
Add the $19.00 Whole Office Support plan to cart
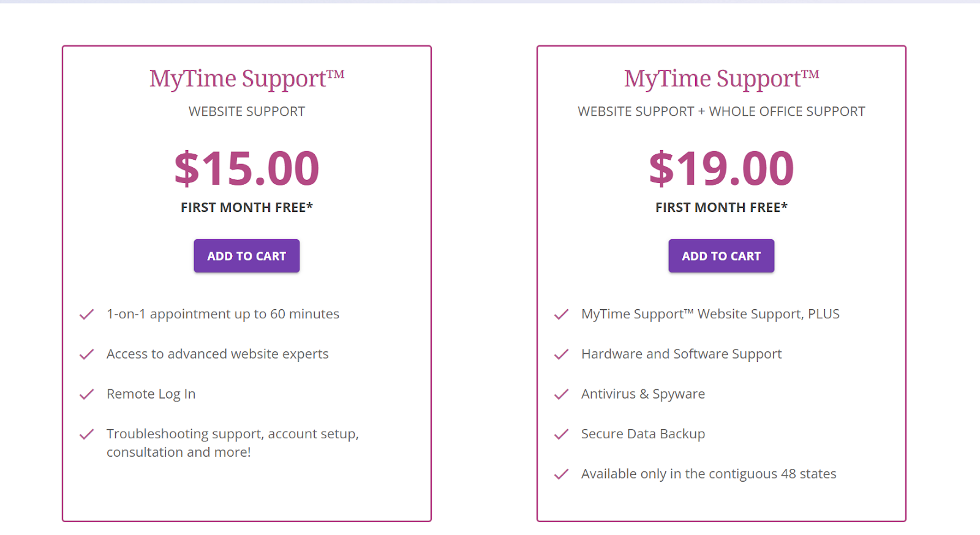(x=721, y=256)
